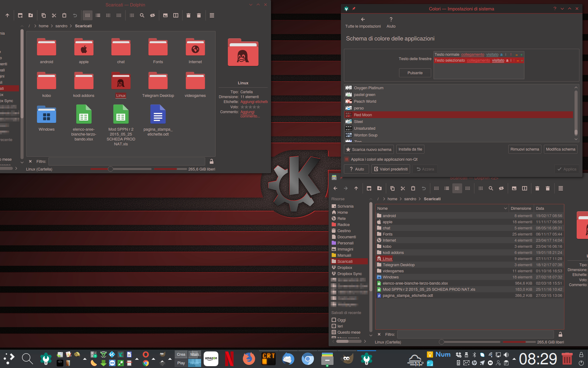
Task: Expand chevron after 'home' in Dolphin <2> breadcrumb
Action: [401, 199]
